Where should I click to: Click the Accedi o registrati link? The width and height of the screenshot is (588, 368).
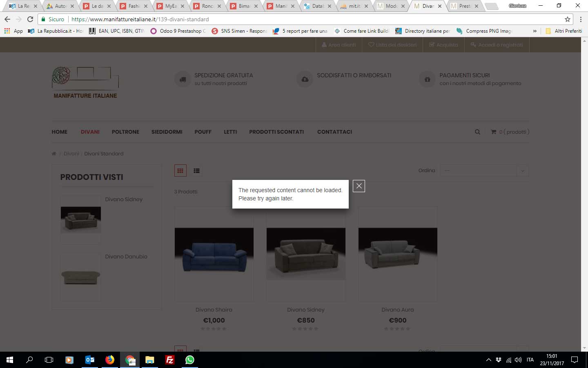click(497, 45)
